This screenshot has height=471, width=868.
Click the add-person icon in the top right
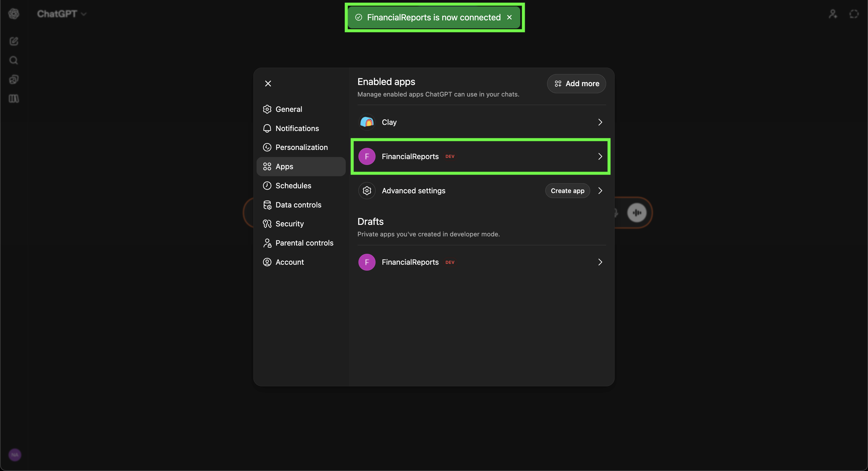pyautogui.click(x=833, y=14)
